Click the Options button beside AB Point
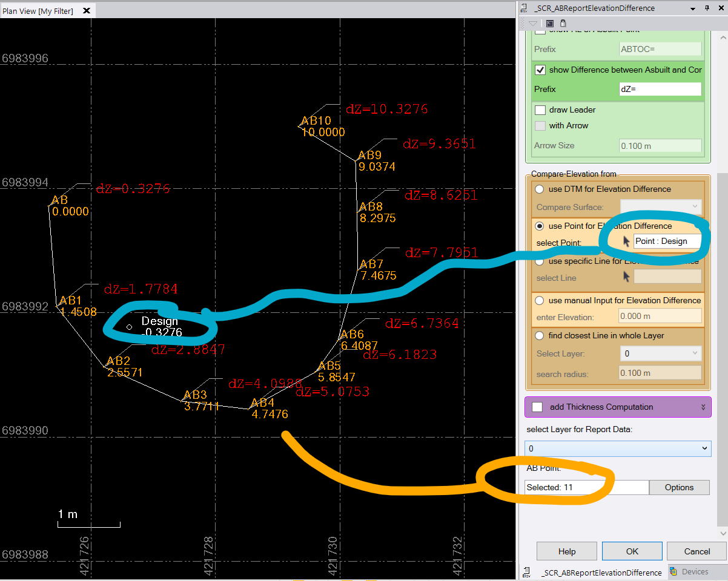The width and height of the screenshot is (728, 581). point(679,487)
